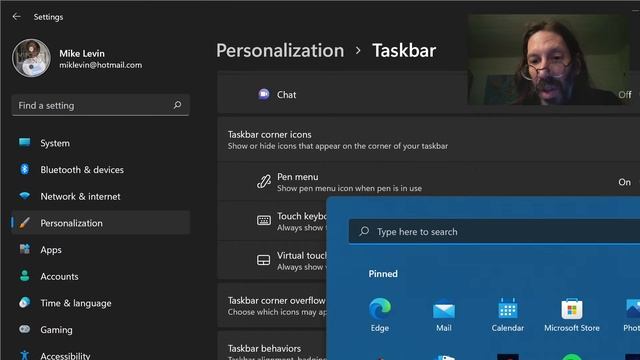Open Time & language settings
This screenshot has height=360, width=640.
100,303
